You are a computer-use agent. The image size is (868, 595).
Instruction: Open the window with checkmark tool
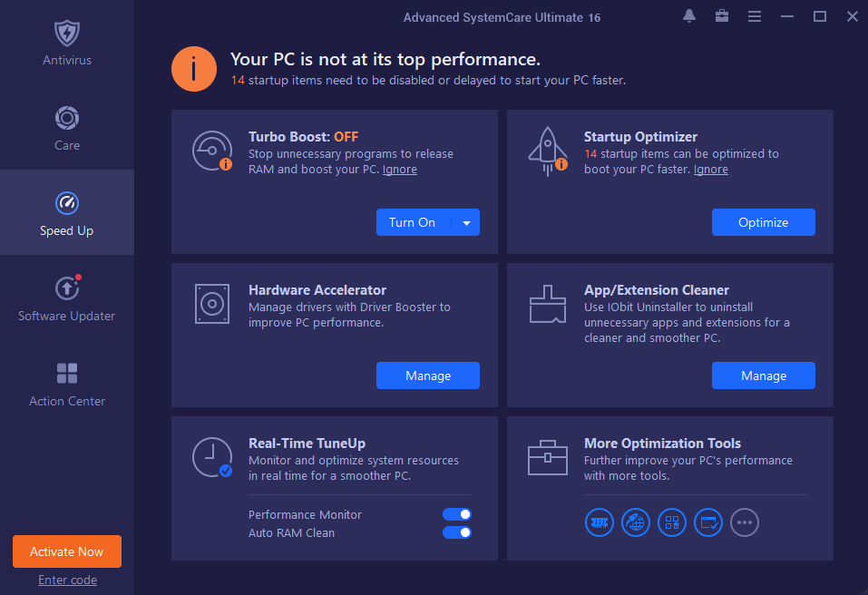tap(708, 522)
